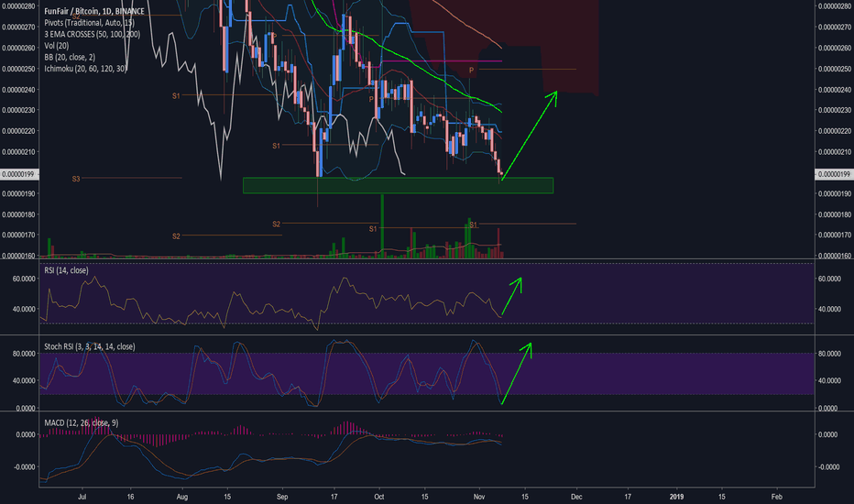This screenshot has width=854, height=504.
Task: Click 0.00000230 on the right price axis
Action: 835,110
